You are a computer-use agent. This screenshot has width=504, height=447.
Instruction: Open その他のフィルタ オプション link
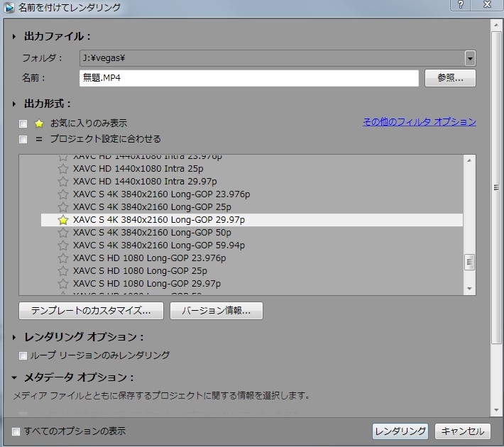[x=420, y=122]
